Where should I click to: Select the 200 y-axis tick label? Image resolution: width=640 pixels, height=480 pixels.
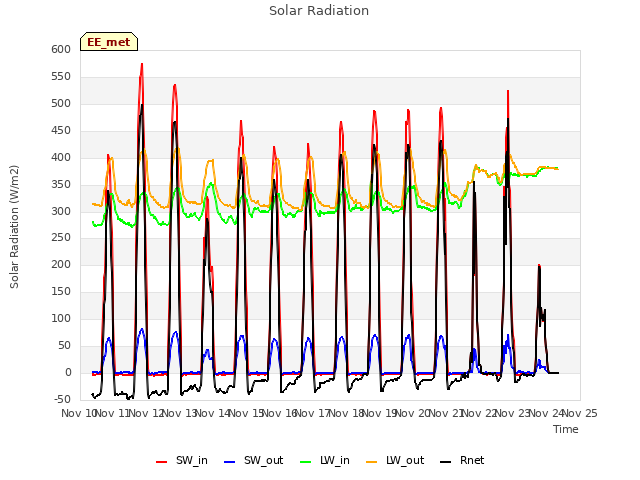pos(61,264)
